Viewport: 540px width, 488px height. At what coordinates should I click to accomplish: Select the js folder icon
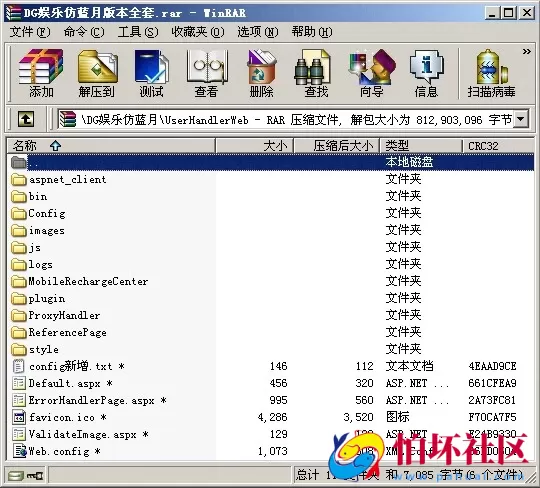click(19, 247)
